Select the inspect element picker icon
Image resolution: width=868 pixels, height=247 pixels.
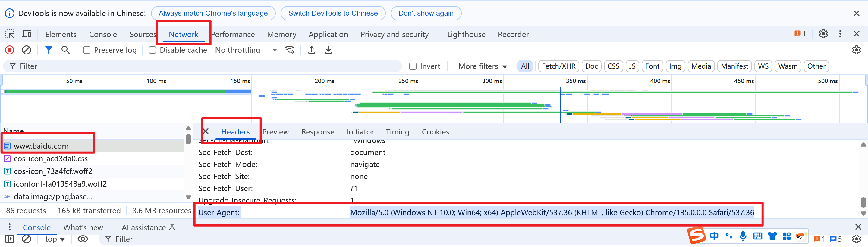10,34
